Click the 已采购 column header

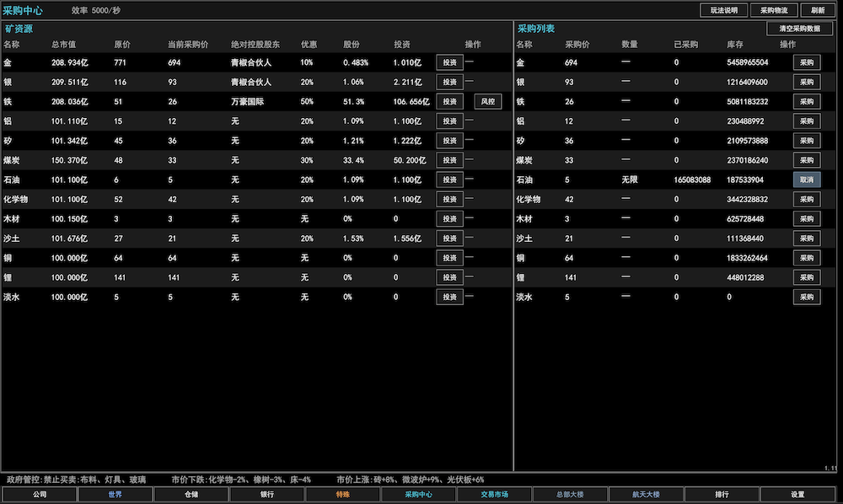click(685, 45)
